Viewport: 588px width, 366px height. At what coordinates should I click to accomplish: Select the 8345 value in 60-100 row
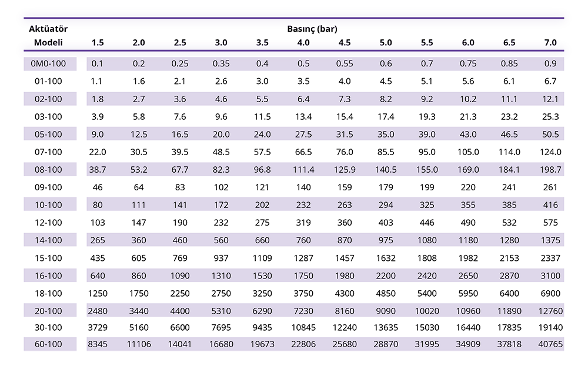[98, 344]
